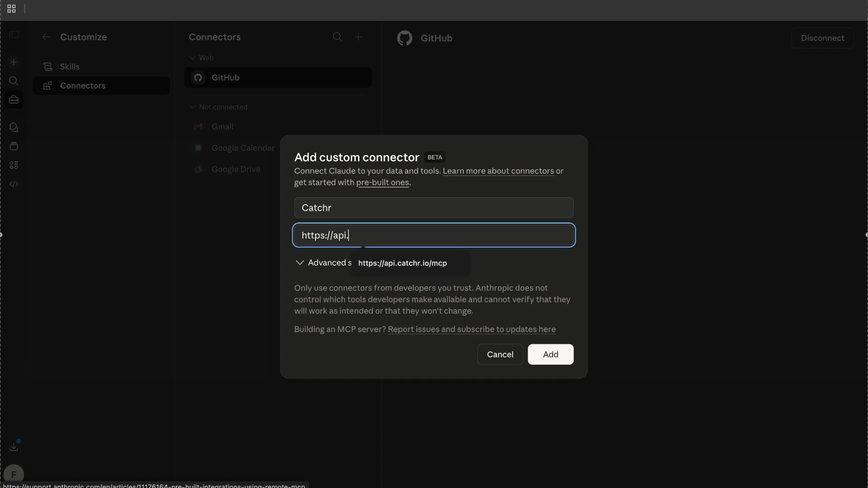The width and height of the screenshot is (868, 488).
Task: Select the search icon in the sidebar
Action: pos(14,81)
